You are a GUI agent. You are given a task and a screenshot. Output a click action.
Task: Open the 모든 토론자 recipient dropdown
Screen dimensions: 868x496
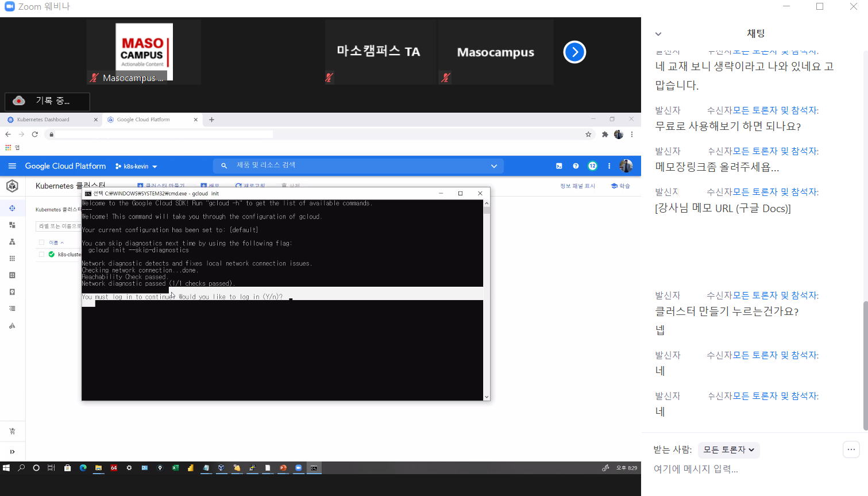728,450
